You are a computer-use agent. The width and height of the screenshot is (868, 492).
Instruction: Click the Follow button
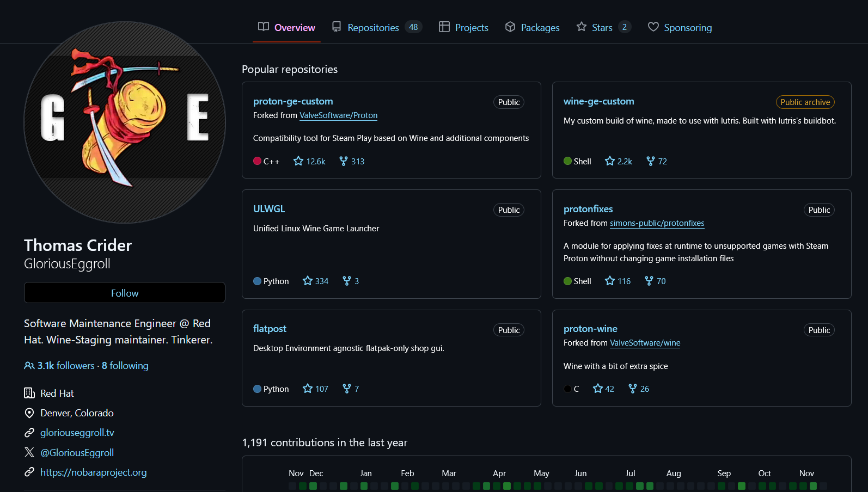125,293
